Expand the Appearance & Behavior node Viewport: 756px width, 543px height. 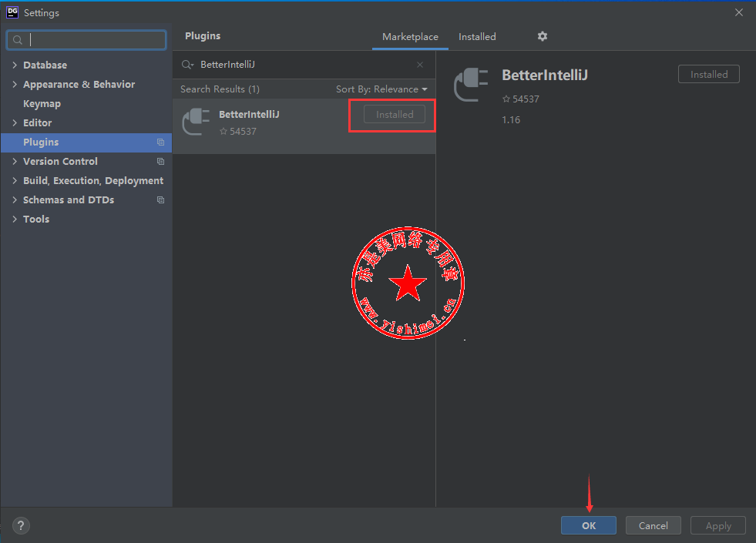click(15, 84)
